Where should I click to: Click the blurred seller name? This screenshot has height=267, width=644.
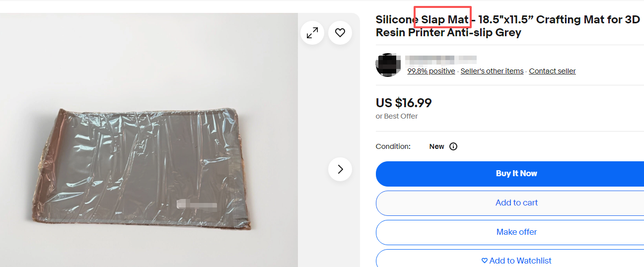click(x=440, y=60)
